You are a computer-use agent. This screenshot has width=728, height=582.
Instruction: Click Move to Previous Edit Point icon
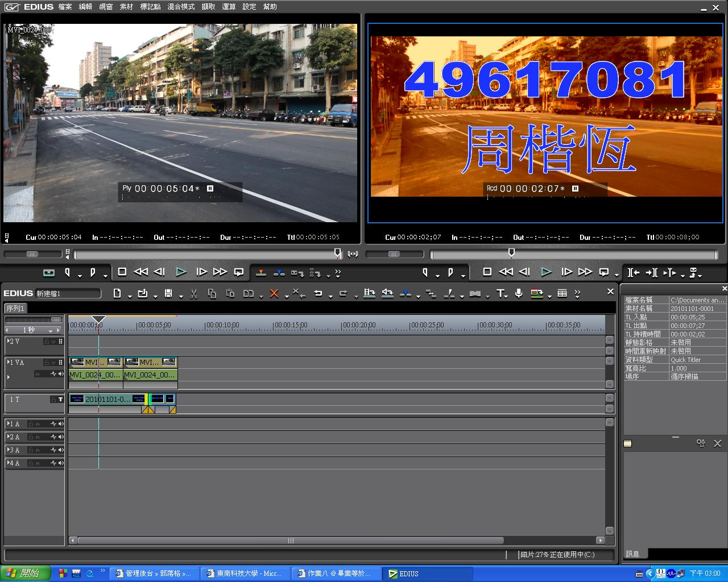(633, 272)
